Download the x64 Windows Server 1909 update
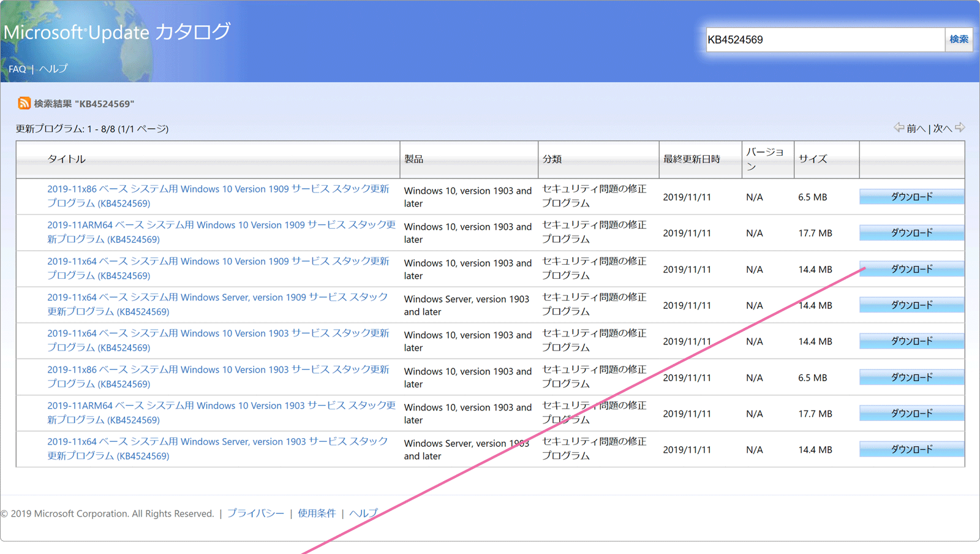The width and height of the screenshot is (980, 554). pyautogui.click(x=911, y=305)
